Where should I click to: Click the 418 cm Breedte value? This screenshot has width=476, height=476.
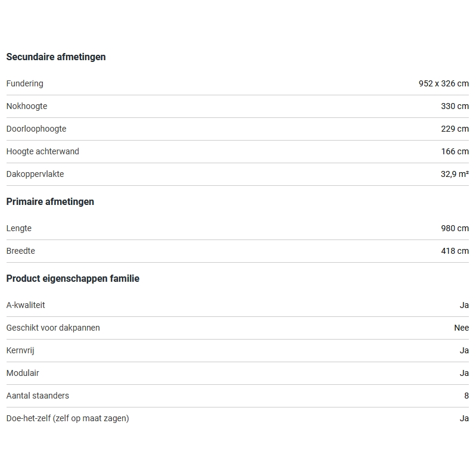pos(455,251)
